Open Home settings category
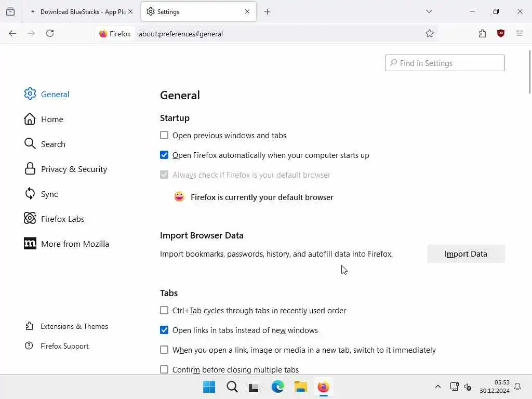This screenshot has height=399, width=532. point(44,119)
